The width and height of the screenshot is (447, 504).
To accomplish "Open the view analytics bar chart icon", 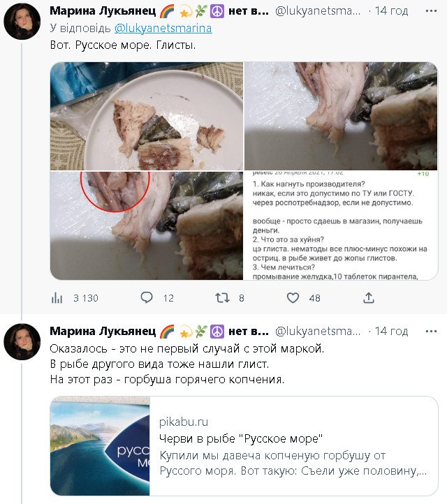I will (57, 298).
